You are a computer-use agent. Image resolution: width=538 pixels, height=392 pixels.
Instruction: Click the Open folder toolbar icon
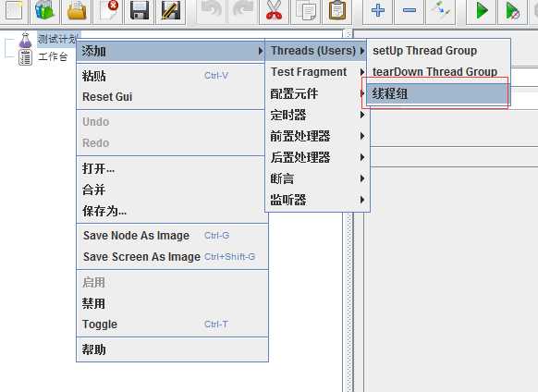(x=77, y=10)
